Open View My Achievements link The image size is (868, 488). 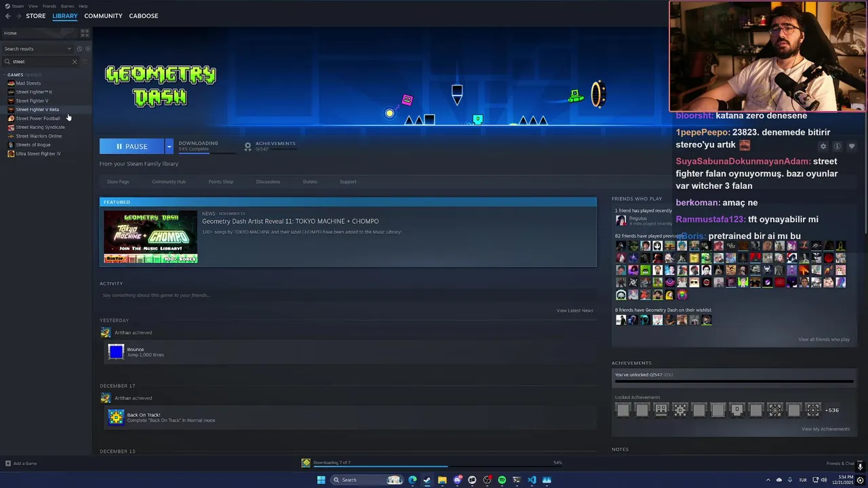click(x=825, y=429)
